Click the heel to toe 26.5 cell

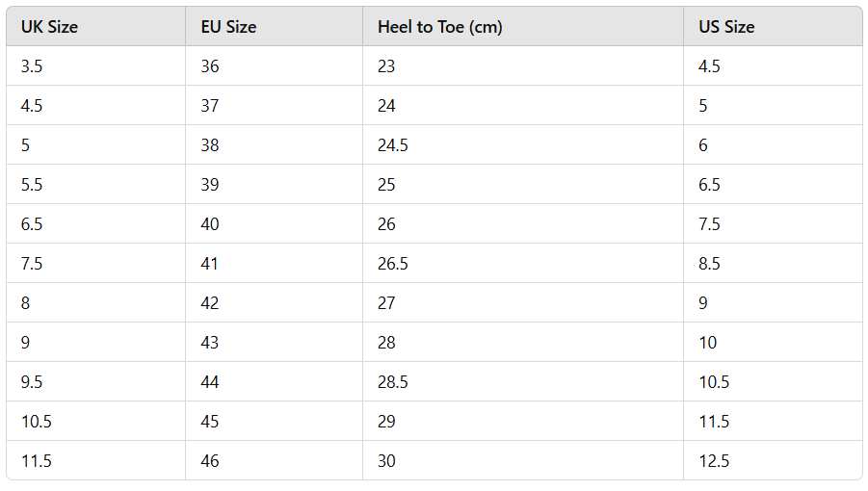click(x=393, y=264)
